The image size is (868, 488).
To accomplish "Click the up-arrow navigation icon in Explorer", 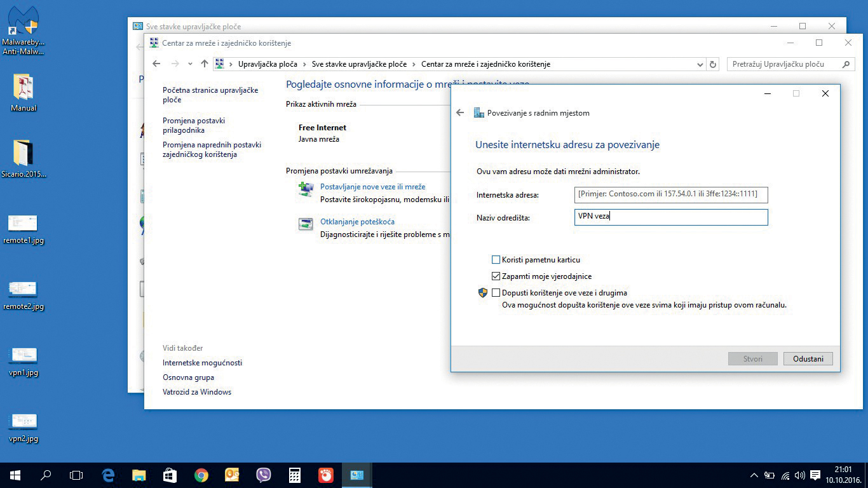I will (x=204, y=64).
